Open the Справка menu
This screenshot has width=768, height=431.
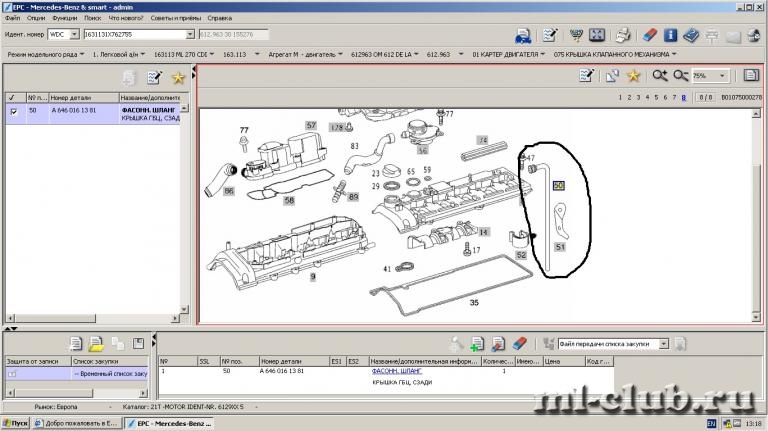coord(219,18)
